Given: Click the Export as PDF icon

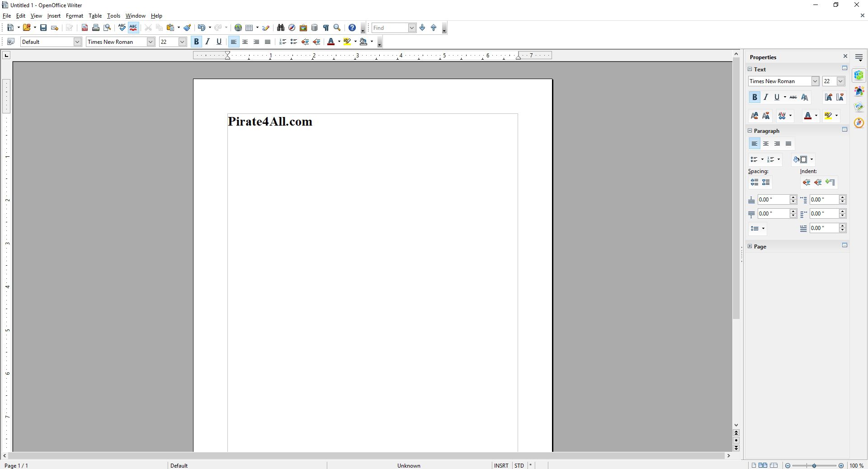Looking at the screenshot, I should pos(85,28).
